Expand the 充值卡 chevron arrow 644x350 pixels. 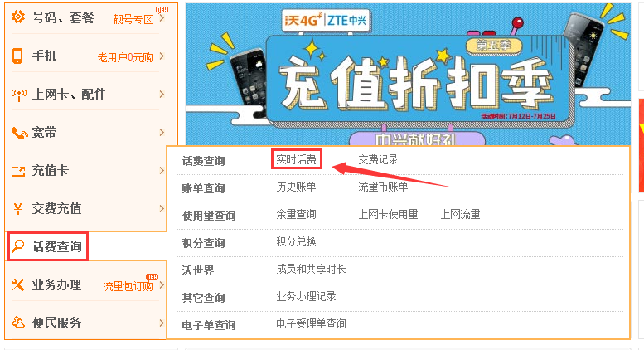[162, 171]
